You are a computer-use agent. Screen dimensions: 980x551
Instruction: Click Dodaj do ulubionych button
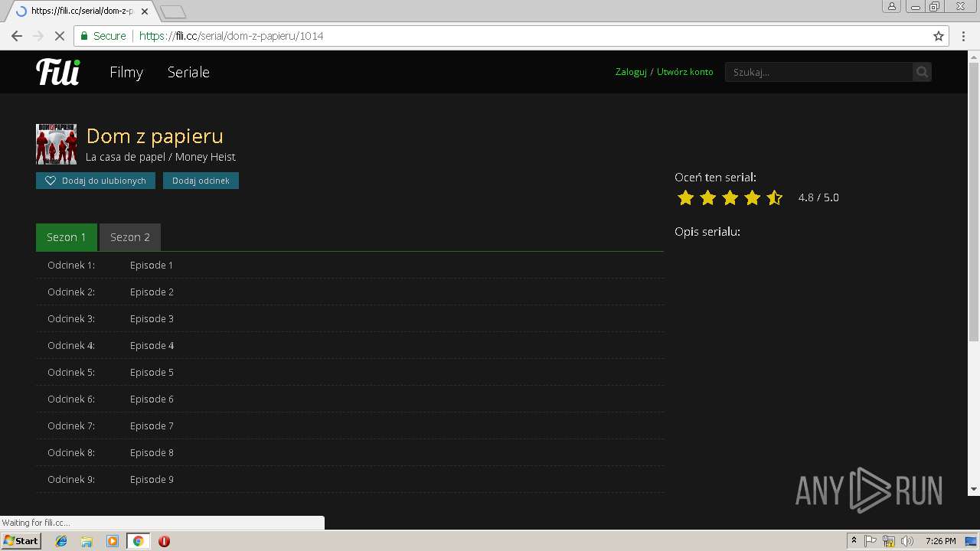tap(96, 181)
